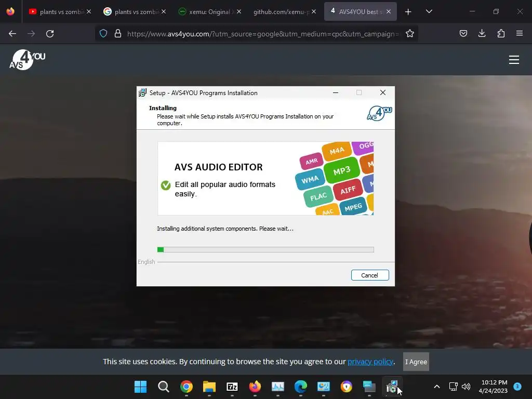Reload the current page
The height and width of the screenshot is (399, 532).
click(50, 34)
